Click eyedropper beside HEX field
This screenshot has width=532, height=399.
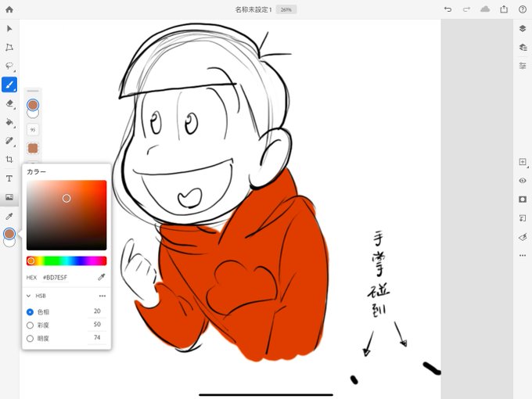102,277
